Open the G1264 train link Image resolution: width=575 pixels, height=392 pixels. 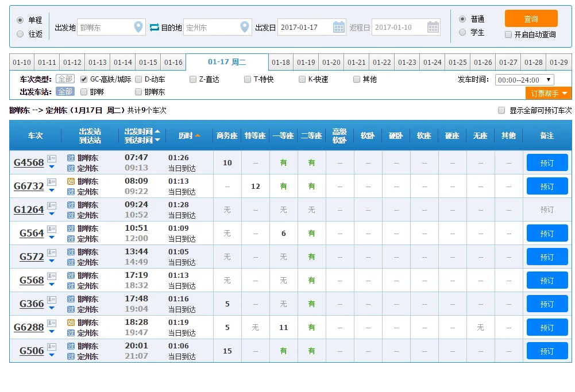[x=28, y=209]
